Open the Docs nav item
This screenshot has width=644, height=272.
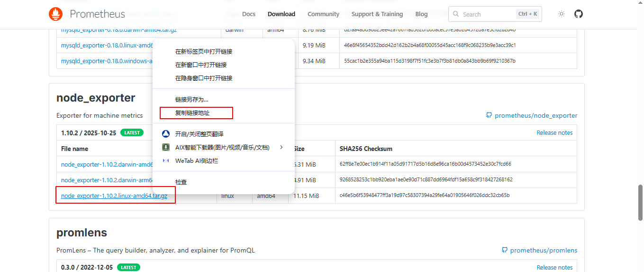pos(249,14)
